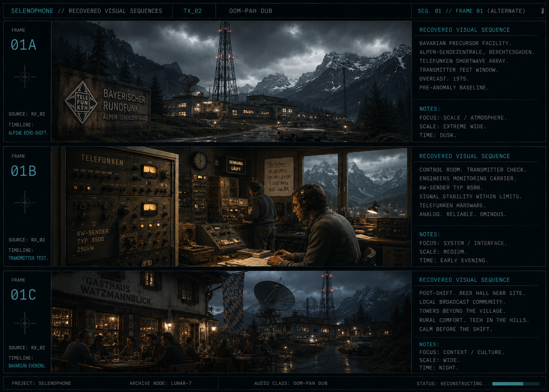Select the line KW-SENDER TYP 8500. in description
Screen dimensions: 549x392
tap(451, 187)
